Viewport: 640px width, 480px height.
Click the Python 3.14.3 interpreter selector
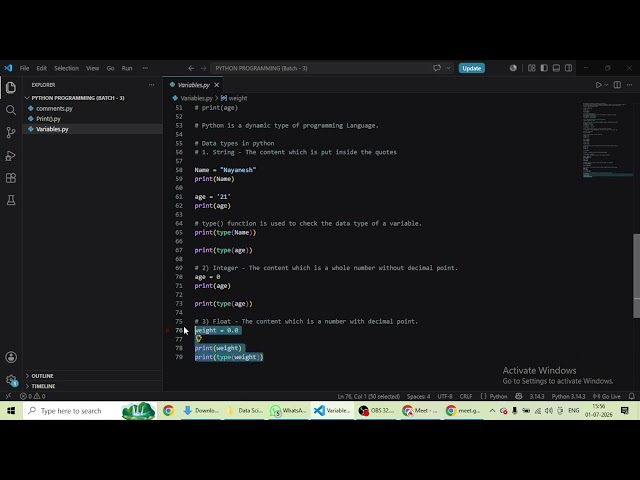click(568, 396)
